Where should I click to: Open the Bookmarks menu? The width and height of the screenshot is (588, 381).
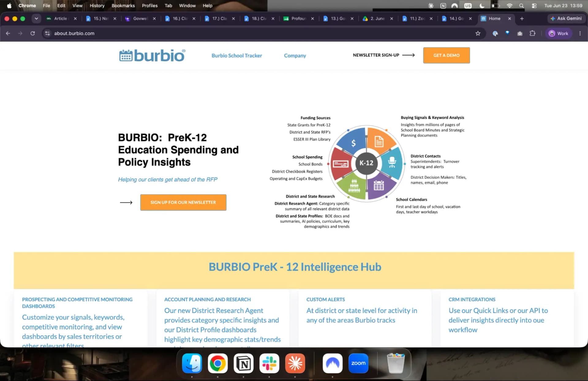point(123,6)
